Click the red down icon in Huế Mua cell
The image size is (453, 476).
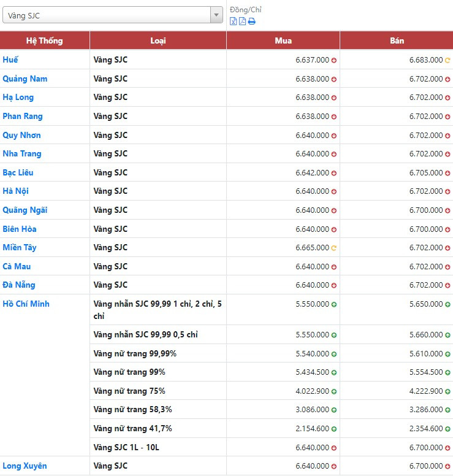pyautogui.click(x=333, y=60)
